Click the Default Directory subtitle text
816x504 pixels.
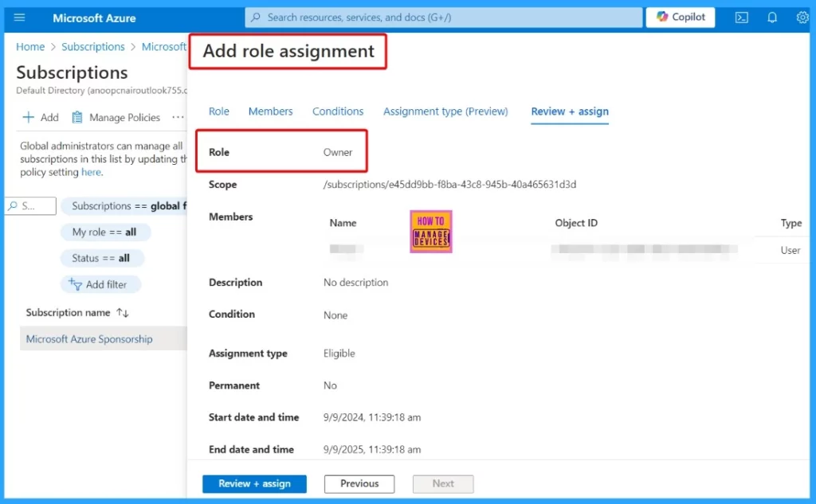coord(101,91)
